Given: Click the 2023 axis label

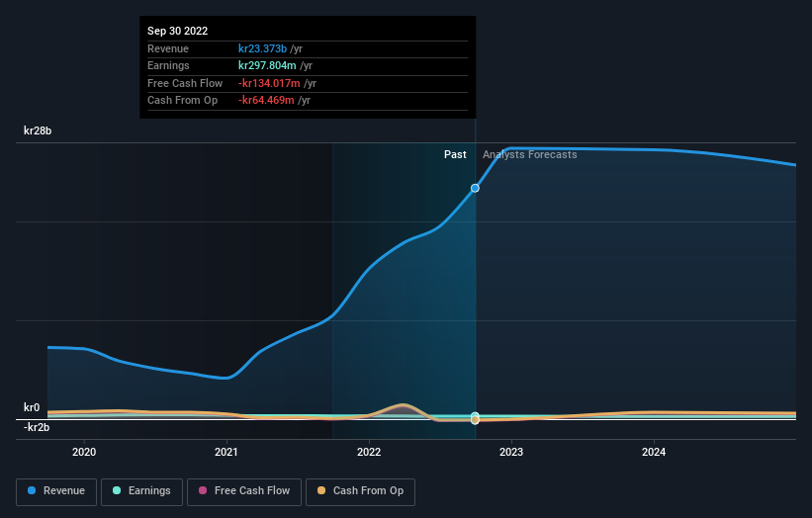Looking at the screenshot, I should click(x=511, y=452).
